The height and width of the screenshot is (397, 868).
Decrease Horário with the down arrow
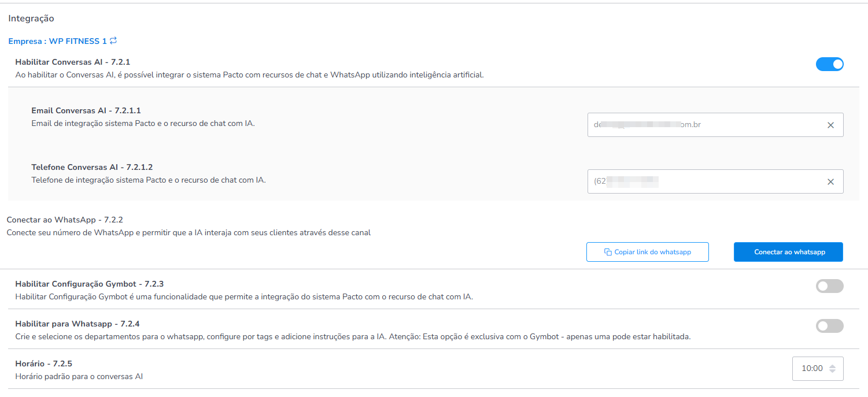(x=832, y=371)
